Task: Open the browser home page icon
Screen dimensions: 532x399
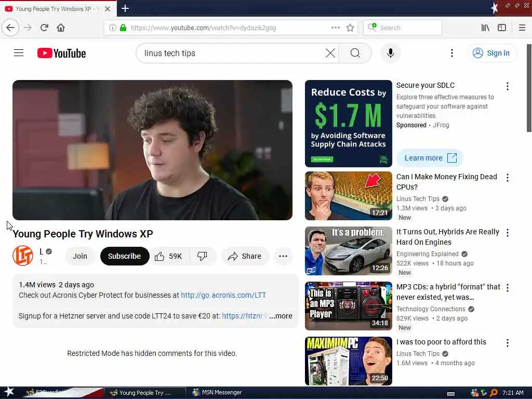Action: click(x=61, y=28)
